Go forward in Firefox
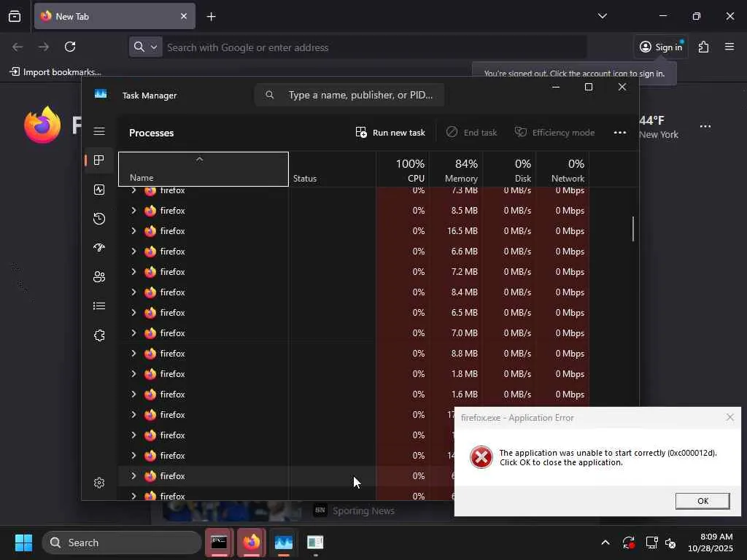The height and width of the screenshot is (560, 747). tap(44, 47)
